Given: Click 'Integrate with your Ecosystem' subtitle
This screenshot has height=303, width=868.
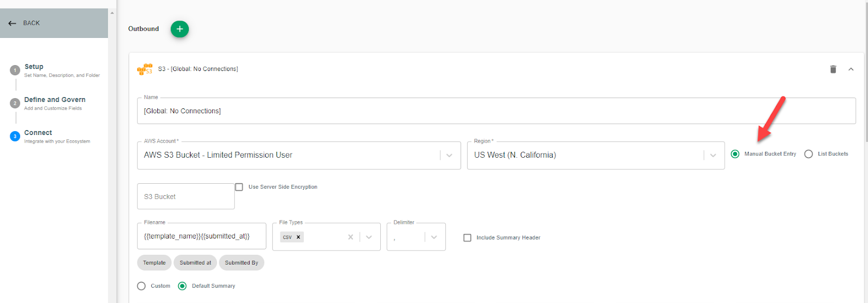Looking at the screenshot, I should pos(57,141).
